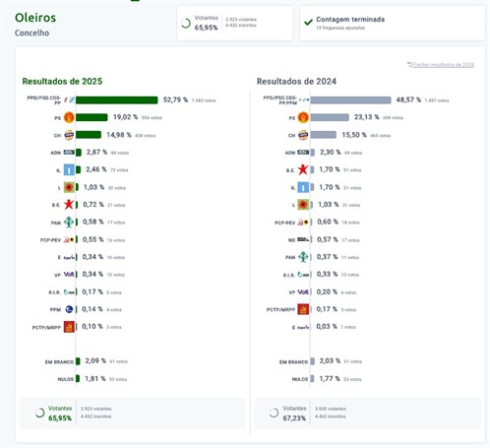Click the B.E. red star in 2025 results
Screen dimensions: 490x448
tap(69, 205)
